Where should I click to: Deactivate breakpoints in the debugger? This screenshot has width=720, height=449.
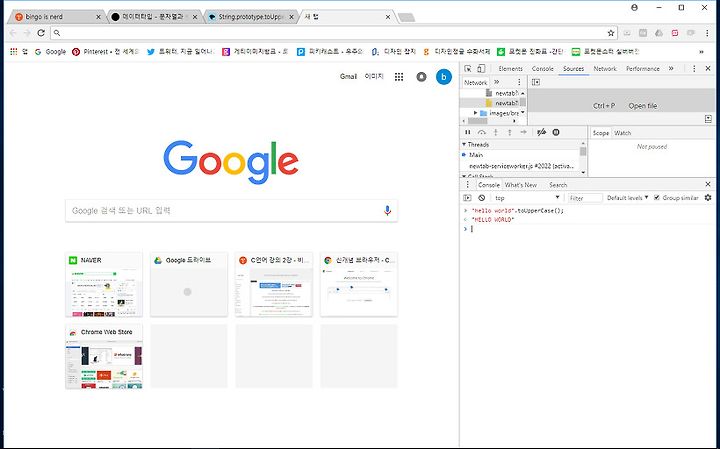[542, 132]
